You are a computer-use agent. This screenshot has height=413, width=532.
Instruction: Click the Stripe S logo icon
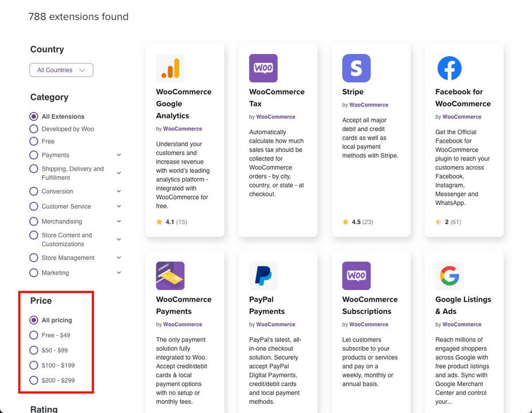tap(356, 68)
